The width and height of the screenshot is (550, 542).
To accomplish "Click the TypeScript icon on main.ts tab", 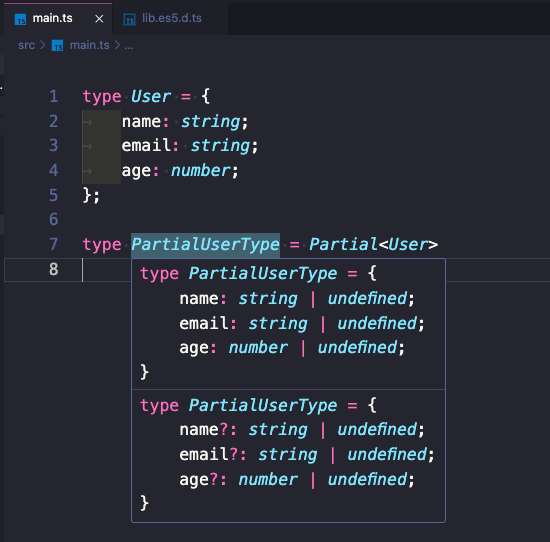I will (20, 19).
